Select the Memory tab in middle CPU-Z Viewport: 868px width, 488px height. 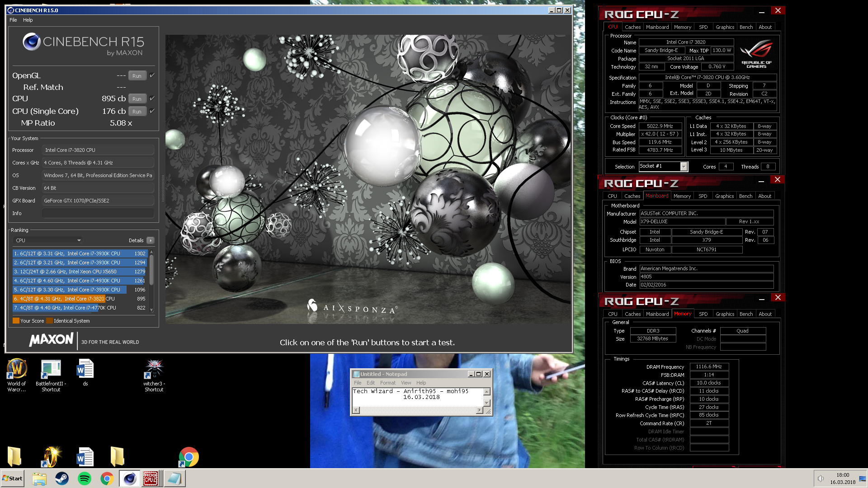tap(682, 196)
